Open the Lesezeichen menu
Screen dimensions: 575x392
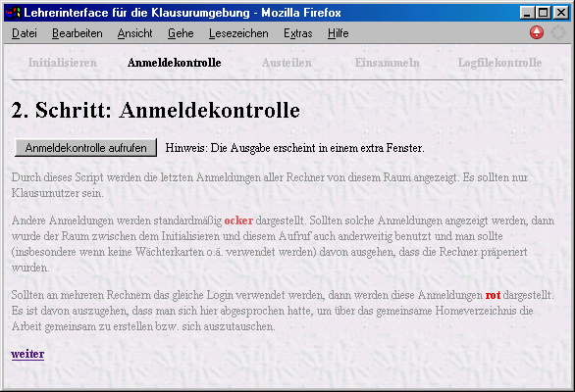(x=238, y=33)
